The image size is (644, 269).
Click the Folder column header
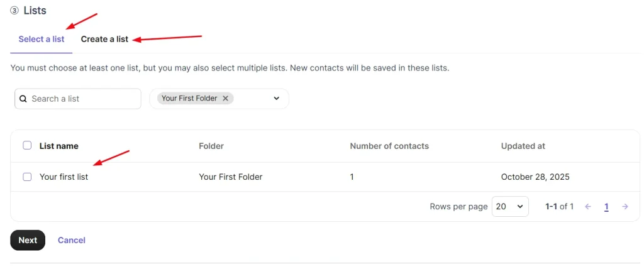pyautogui.click(x=211, y=146)
